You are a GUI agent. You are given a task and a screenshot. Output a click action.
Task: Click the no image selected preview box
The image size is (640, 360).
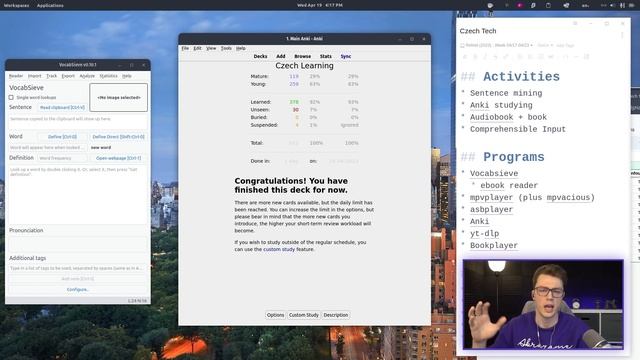(x=119, y=98)
